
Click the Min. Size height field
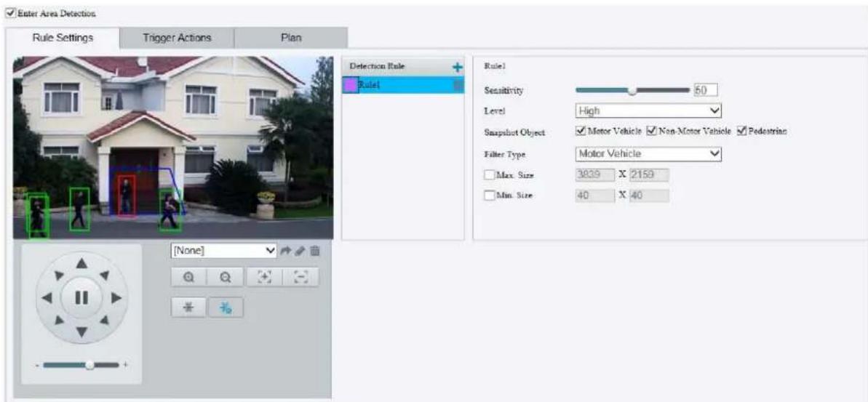(648, 196)
